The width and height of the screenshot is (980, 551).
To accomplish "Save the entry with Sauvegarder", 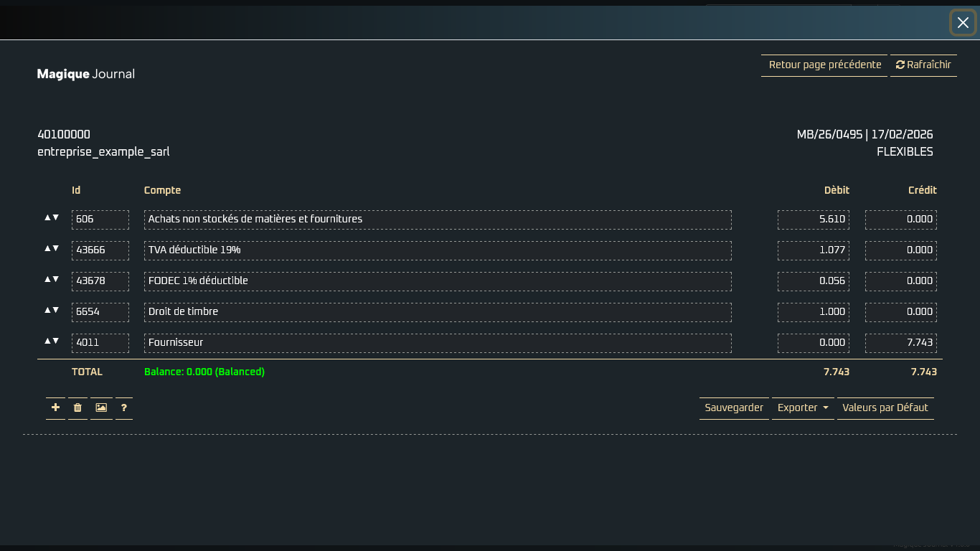I will click(x=734, y=408).
